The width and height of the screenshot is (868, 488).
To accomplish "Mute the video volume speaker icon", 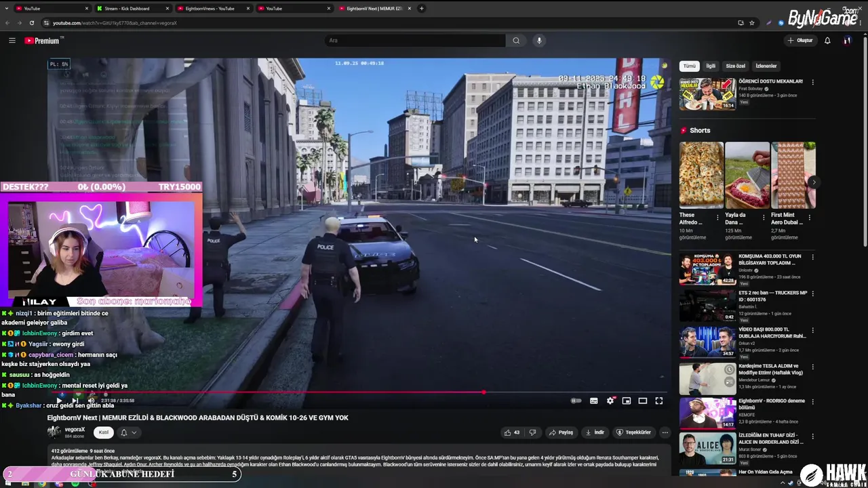I will (x=91, y=401).
